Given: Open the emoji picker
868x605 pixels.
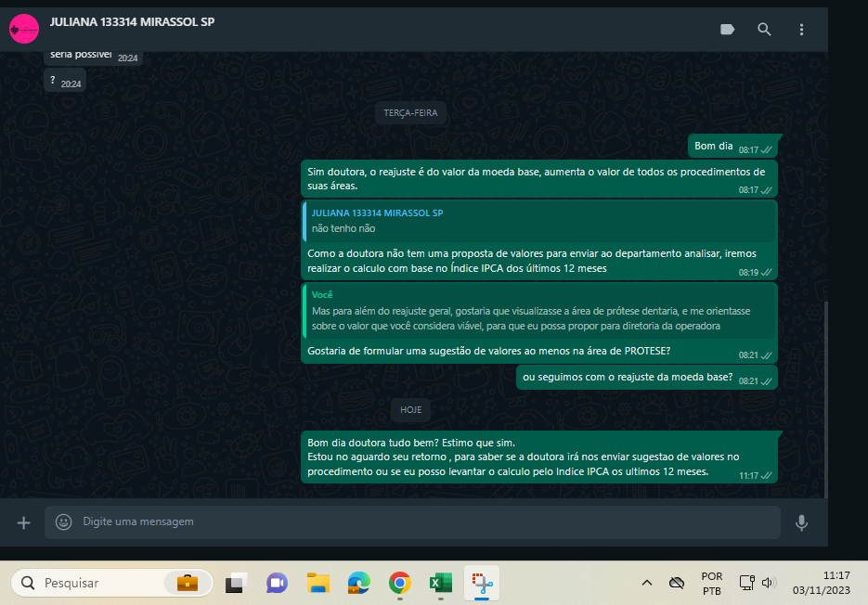Looking at the screenshot, I should pos(64,521).
